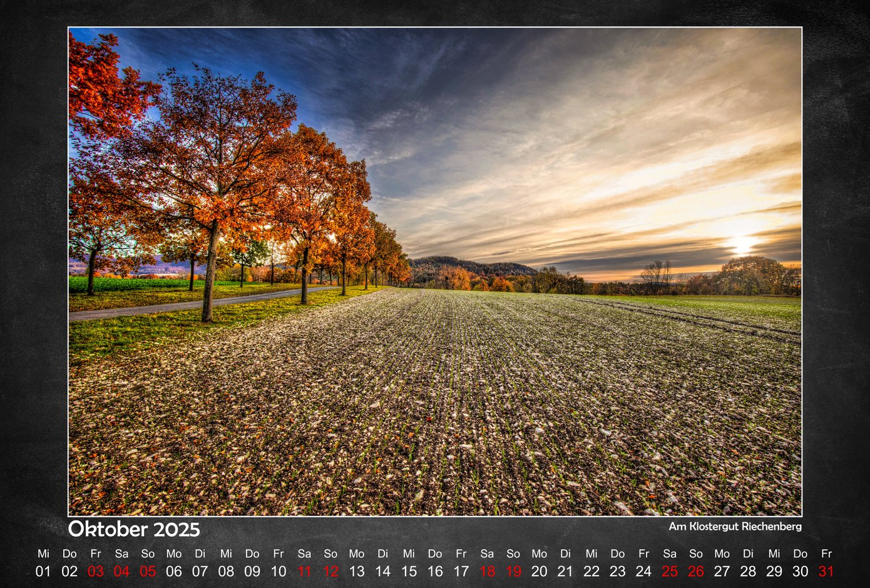
Task: Select red holiday date 31
Action: (826, 571)
